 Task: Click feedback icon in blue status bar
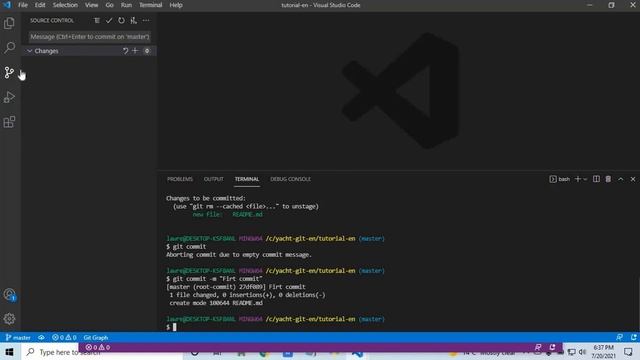(620, 337)
